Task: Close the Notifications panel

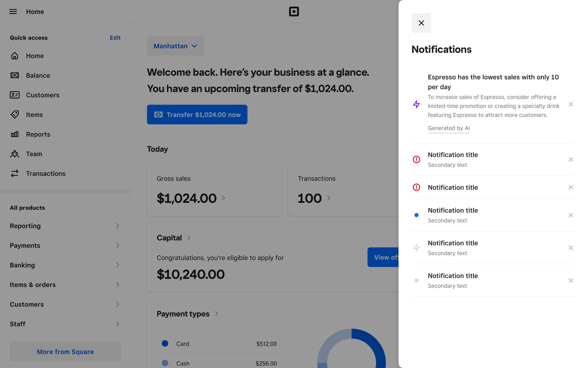Action: tap(421, 23)
